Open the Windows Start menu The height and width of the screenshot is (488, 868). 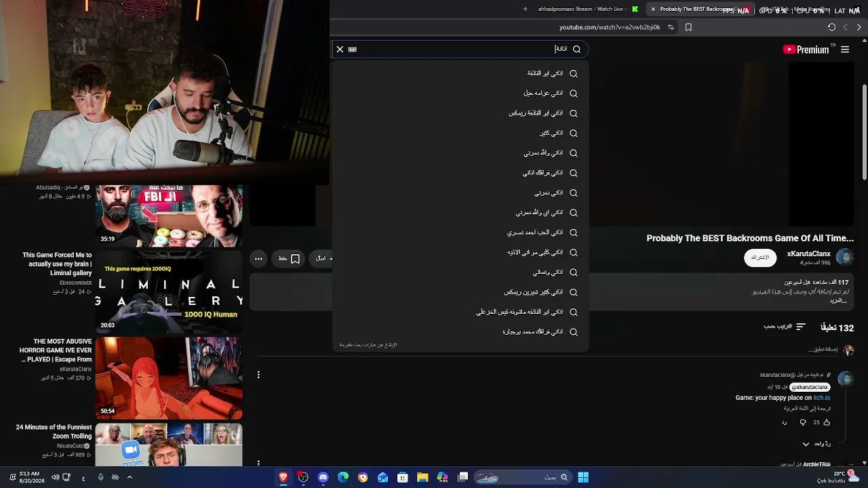pyautogui.click(x=583, y=477)
